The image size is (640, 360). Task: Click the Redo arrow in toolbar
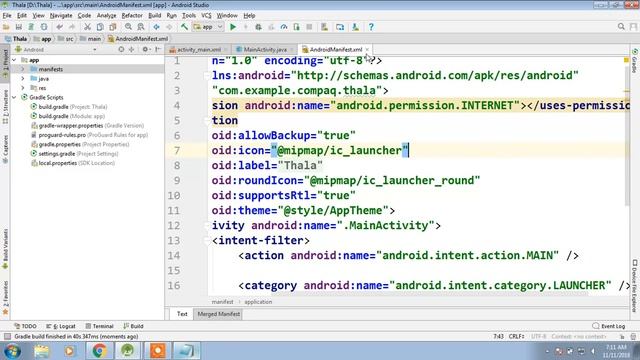tap(72, 27)
